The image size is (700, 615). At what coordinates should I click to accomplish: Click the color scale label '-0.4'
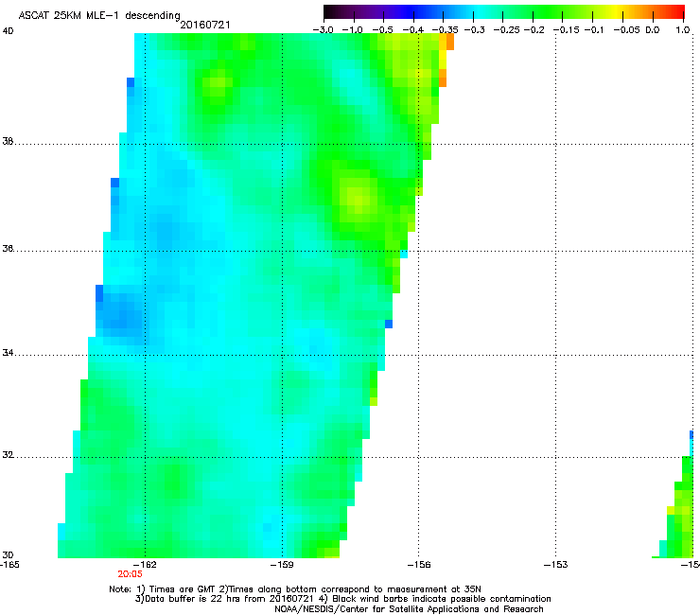(413, 30)
